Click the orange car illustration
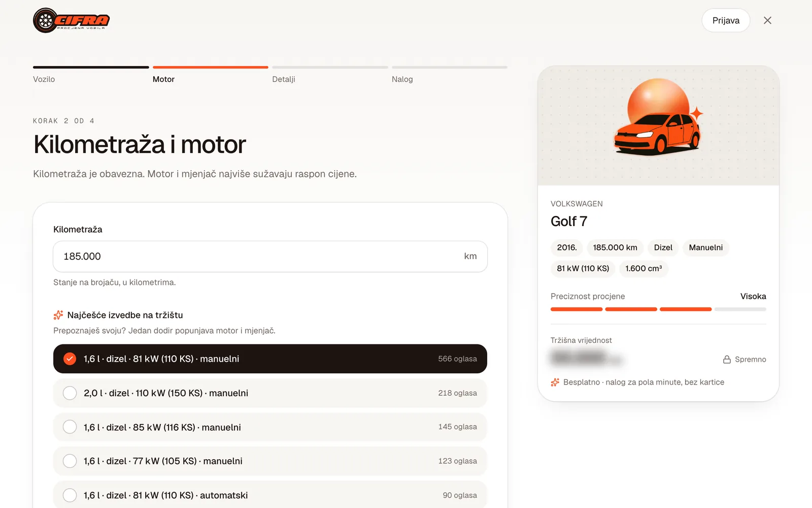Screen dimensions: 812x508 coord(658,133)
